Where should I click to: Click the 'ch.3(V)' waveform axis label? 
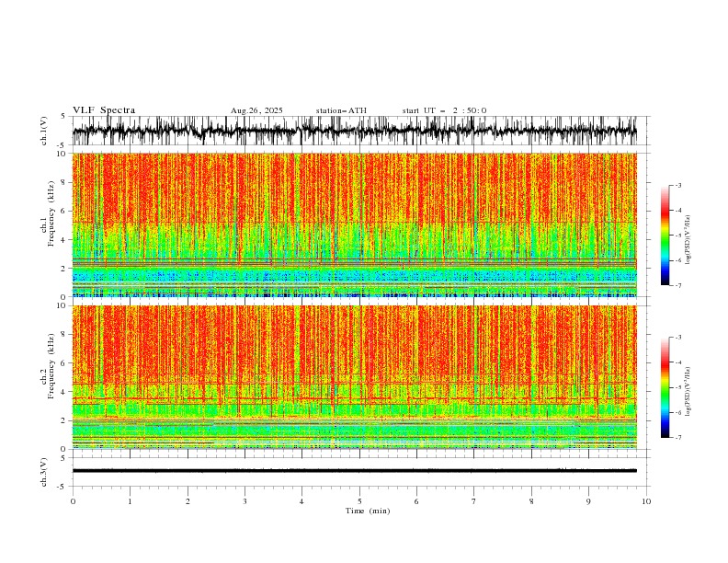coord(43,472)
